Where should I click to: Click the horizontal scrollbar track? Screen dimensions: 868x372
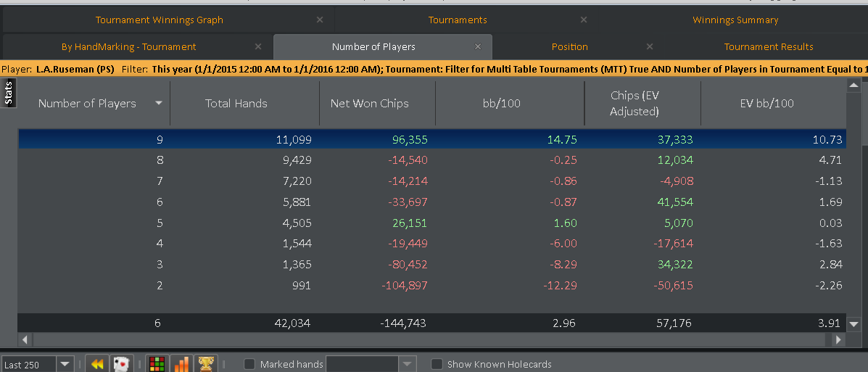428,339
